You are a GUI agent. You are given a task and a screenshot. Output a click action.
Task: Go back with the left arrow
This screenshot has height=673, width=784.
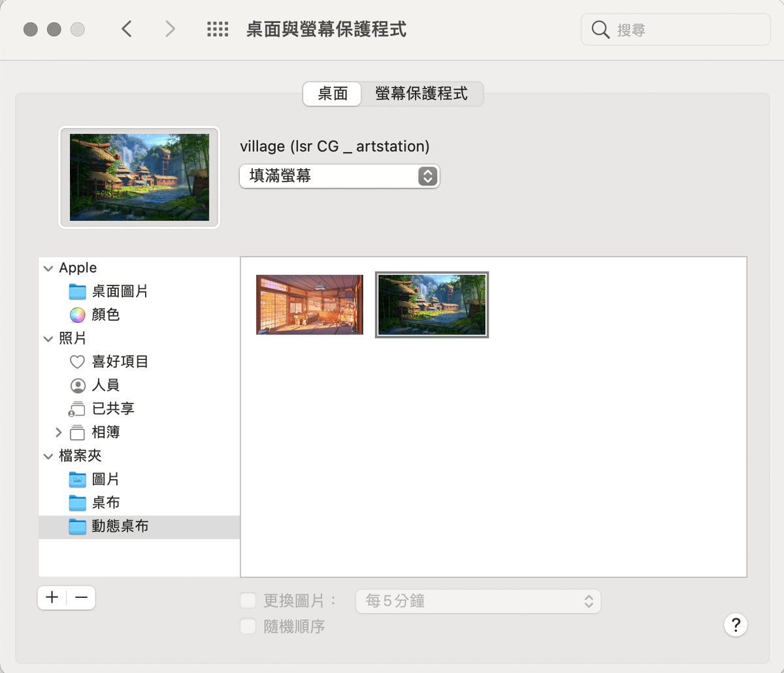(x=127, y=29)
